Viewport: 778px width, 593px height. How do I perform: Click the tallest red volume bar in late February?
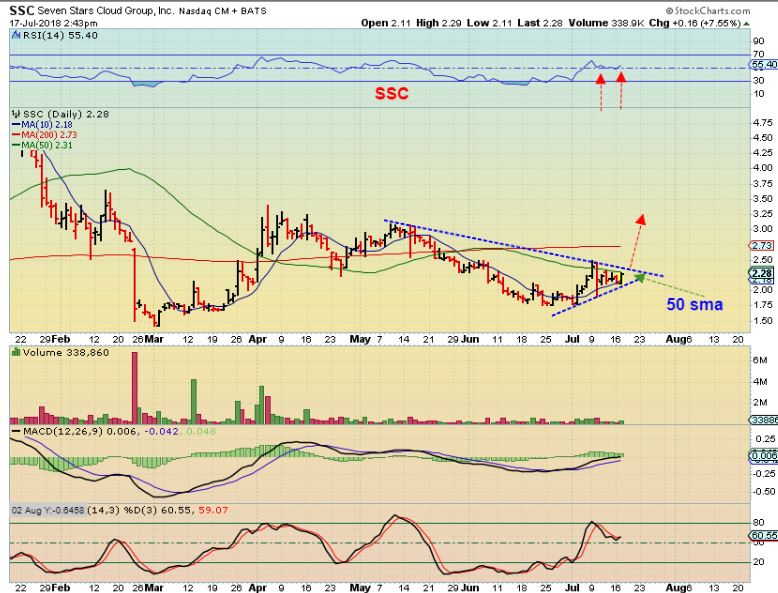134,388
